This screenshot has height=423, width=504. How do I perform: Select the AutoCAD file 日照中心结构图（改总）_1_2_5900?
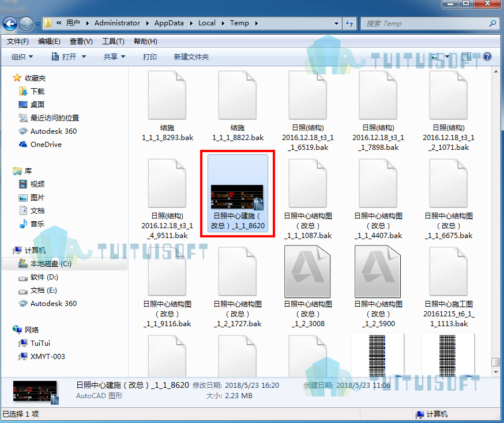(x=378, y=271)
